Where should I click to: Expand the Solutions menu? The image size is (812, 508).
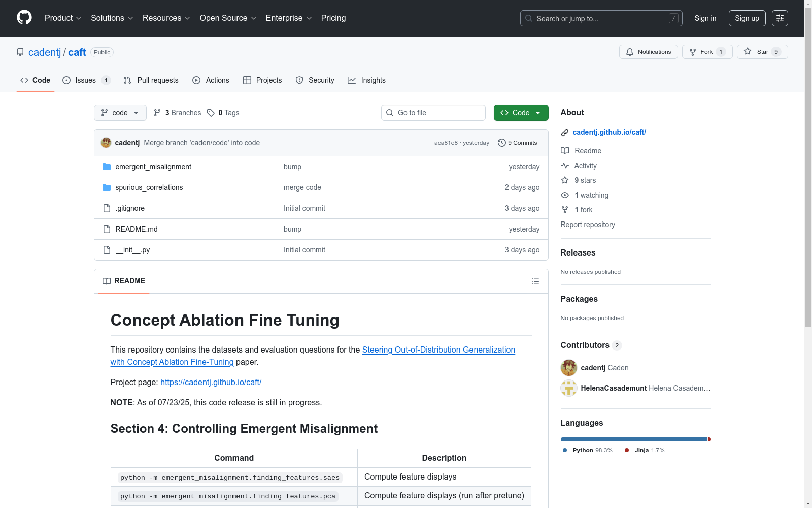coord(112,18)
